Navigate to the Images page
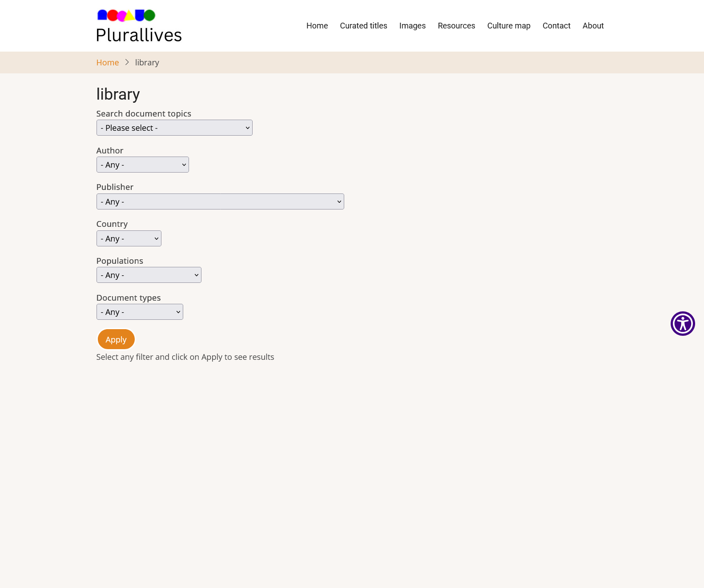The image size is (704, 588). click(412, 26)
